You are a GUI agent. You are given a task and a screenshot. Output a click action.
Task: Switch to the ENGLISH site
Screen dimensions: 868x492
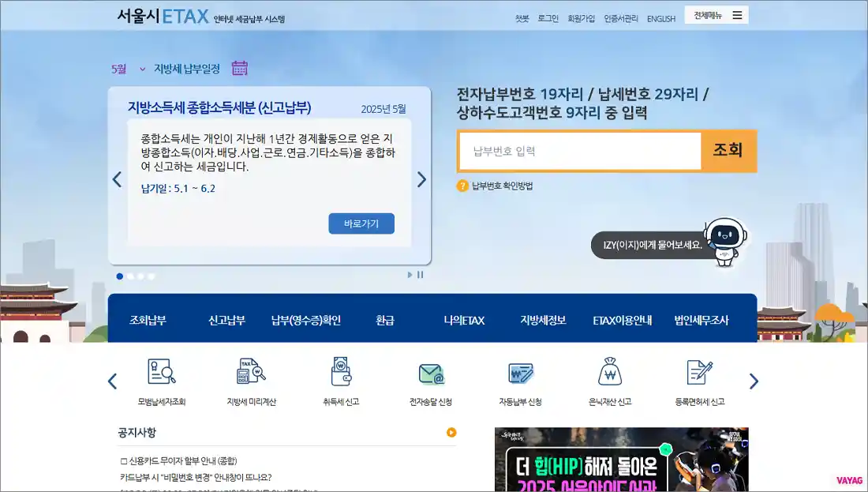tap(661, 19)
